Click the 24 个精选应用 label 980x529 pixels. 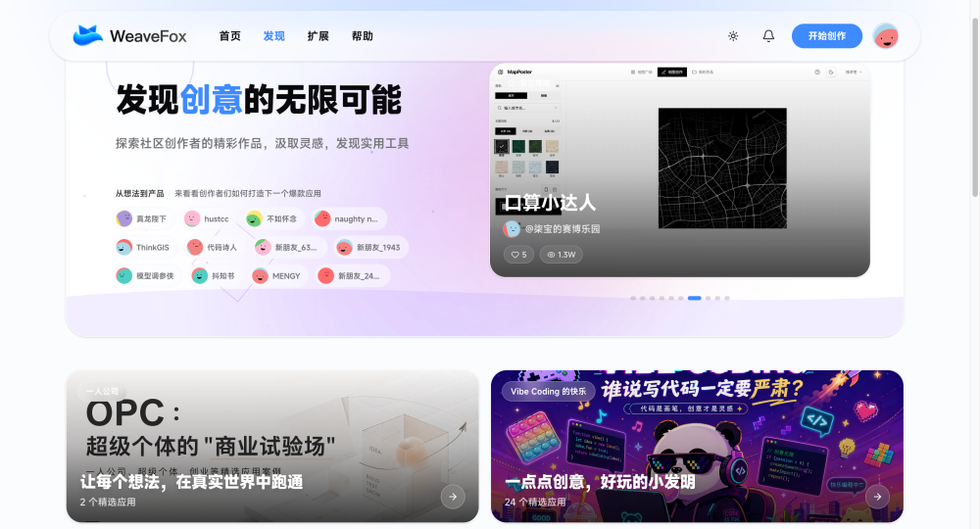535,502
